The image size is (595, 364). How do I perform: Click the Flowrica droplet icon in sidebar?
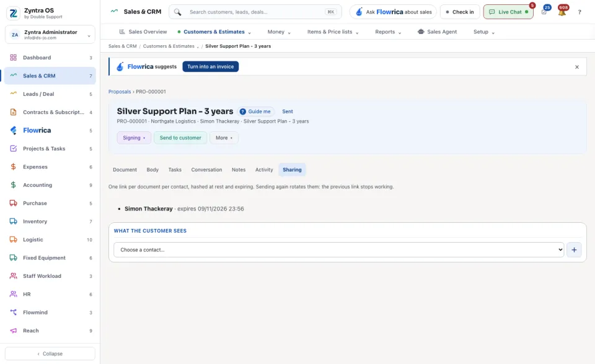coord(13,131)
